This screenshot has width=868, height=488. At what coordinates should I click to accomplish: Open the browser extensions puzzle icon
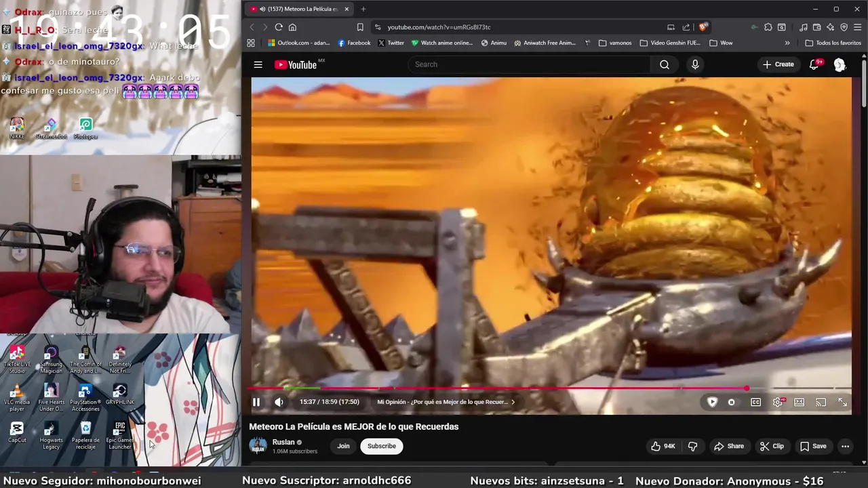click(768, 27)
